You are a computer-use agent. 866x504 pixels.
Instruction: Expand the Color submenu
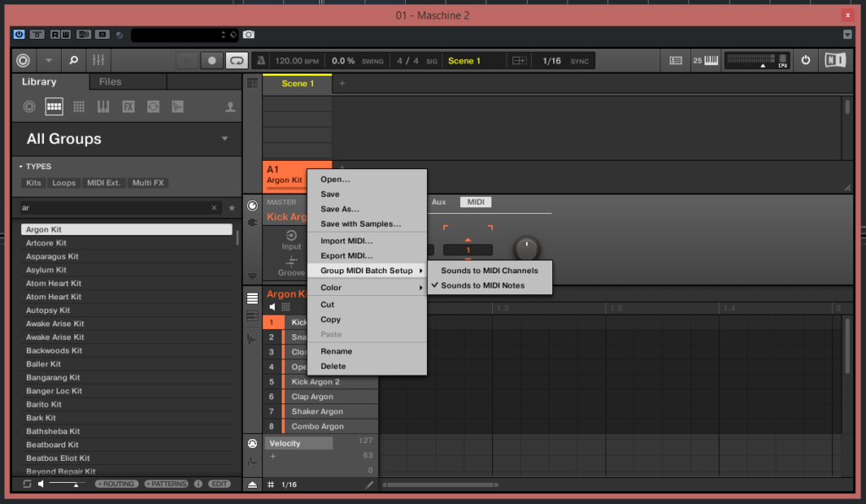[x=367, y=288]
